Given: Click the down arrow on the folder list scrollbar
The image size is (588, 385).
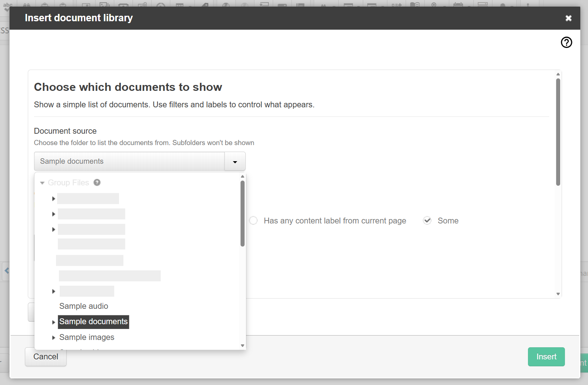Looking at the screenshot, I should (242, 345).
